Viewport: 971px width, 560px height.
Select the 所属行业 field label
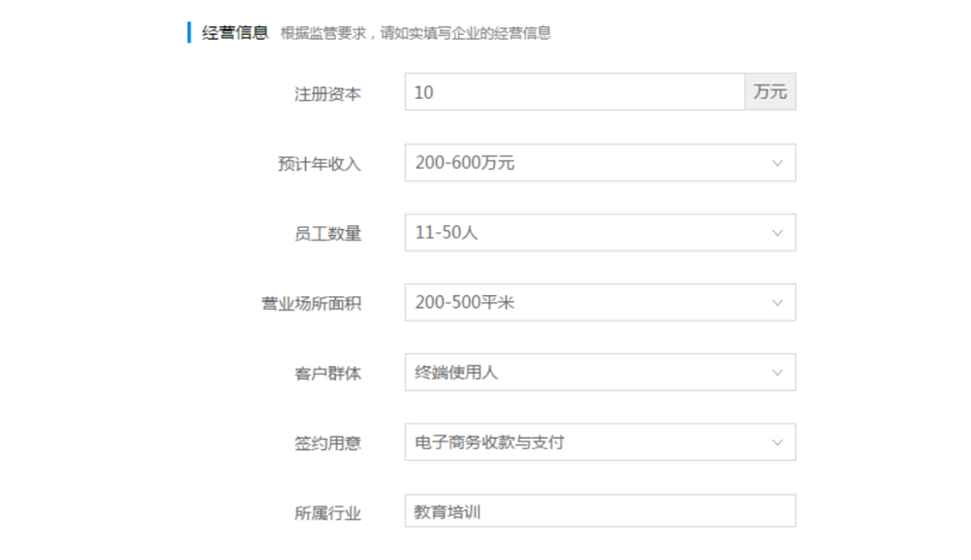(327, 513)
